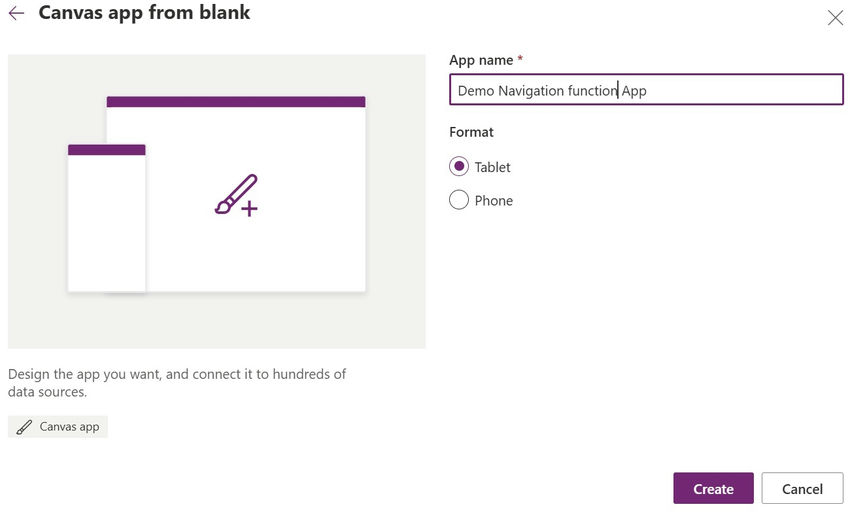Click the Phone option label text
This screenshot has width=850, height=513.
(x=494, y=200)
